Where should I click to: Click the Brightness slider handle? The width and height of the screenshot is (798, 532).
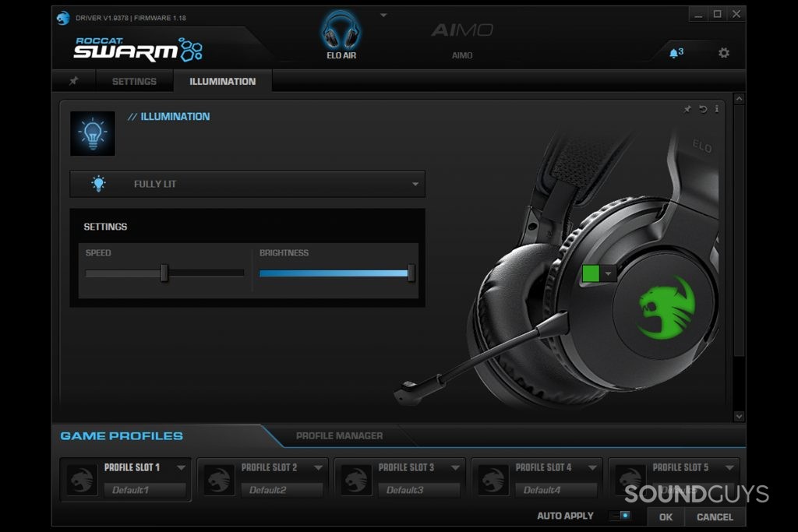pos(411,273)
